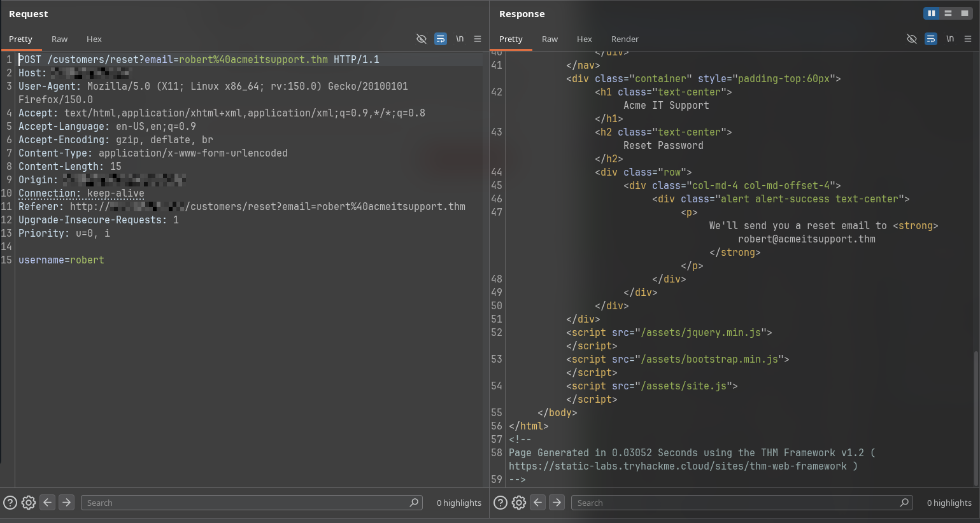The image size is (980, 523).
Task: Click magnifier icon in Request search box
Action: 414,503
